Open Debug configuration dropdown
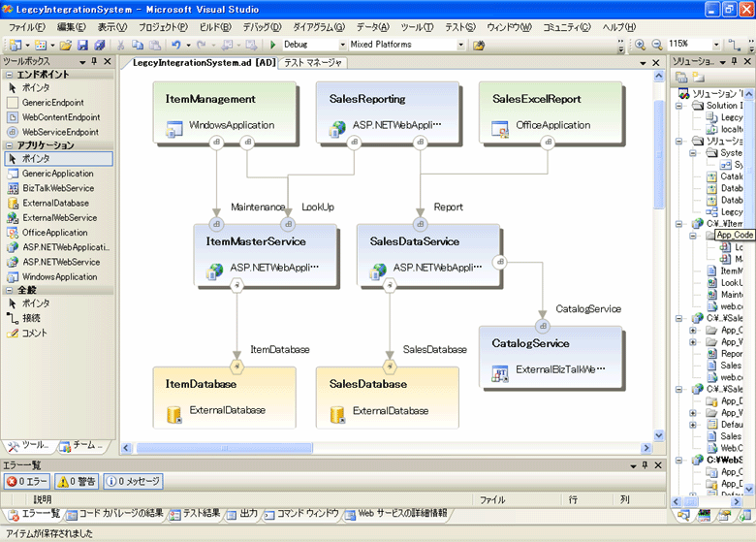 342,45
